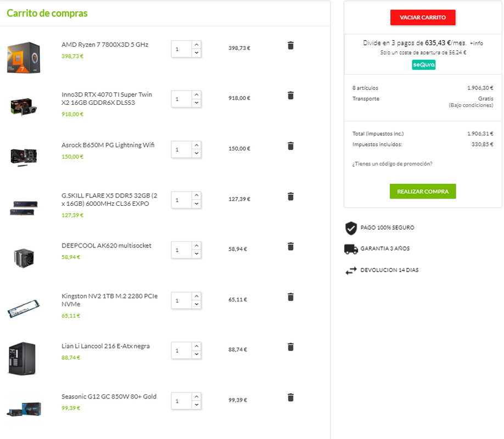Image resolution: width=504 pixels, height=439 pixels.
Task: Click quantity field for Seasonic G12 PSU
Action: coord(182,401)
